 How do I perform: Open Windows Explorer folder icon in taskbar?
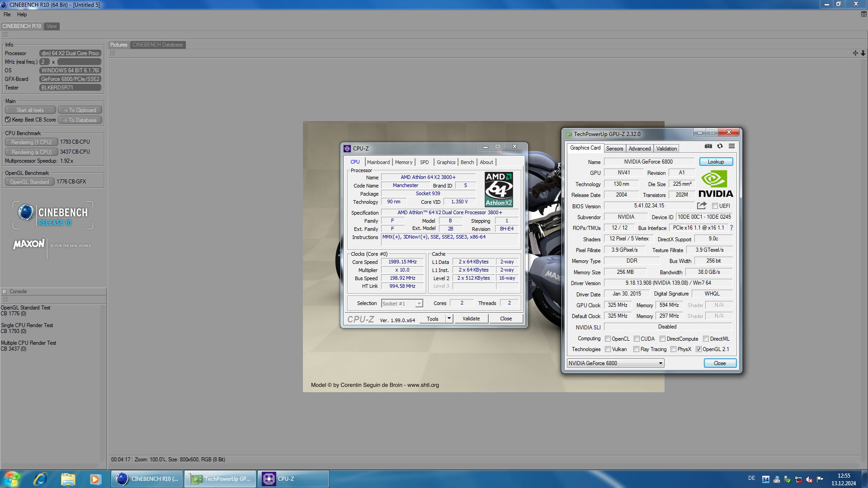coord(68,479)
